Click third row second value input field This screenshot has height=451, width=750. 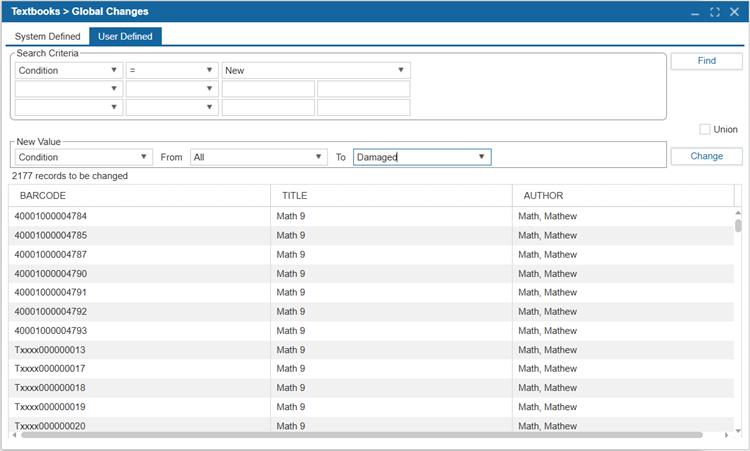[364, 107]
